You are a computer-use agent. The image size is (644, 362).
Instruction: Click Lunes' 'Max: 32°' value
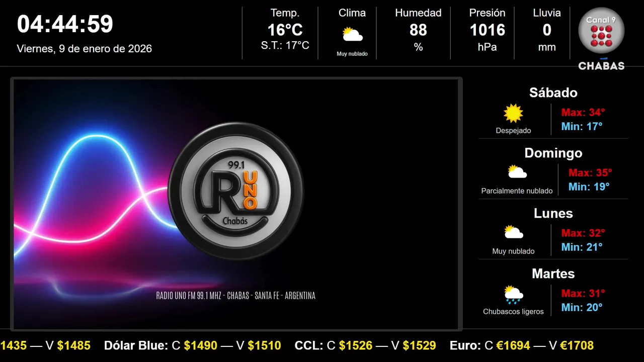coord(583,233)
